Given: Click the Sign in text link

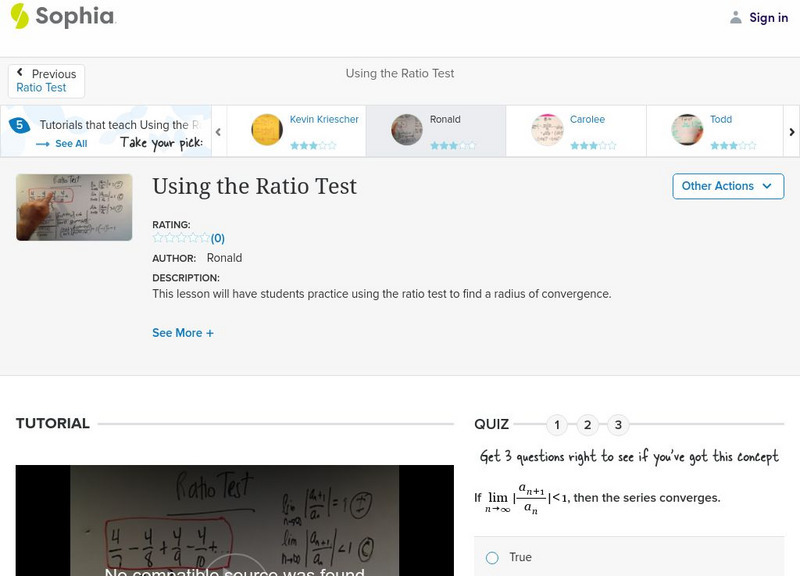Looking at the screenshot, I should (766, 17).
